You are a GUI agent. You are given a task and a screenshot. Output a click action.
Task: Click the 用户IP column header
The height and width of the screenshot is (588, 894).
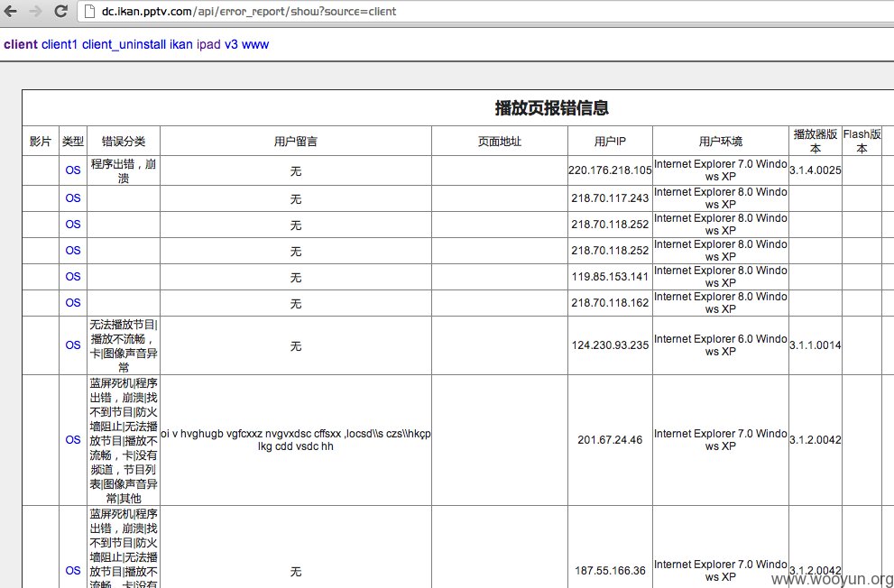pos(610,142)
